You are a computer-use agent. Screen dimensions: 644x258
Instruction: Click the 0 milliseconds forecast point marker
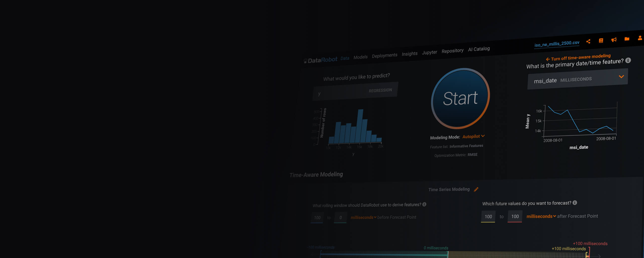pyautogui.click(x=436, y=248)
